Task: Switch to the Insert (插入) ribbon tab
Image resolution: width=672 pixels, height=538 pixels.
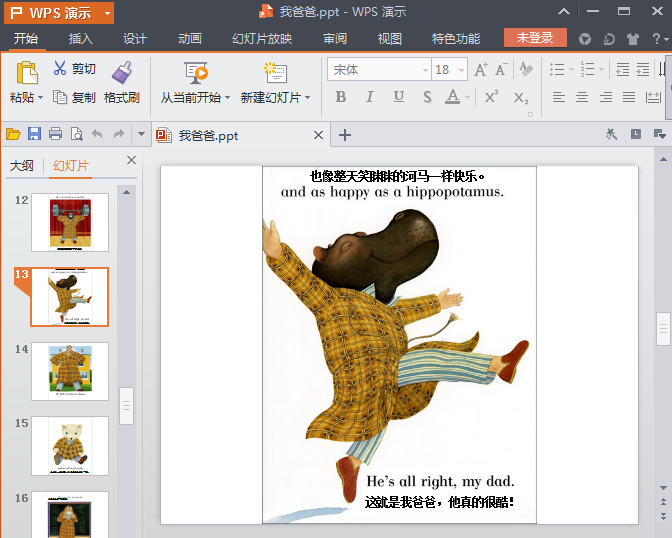Action: pyautogui.click(x=81, y=39)
